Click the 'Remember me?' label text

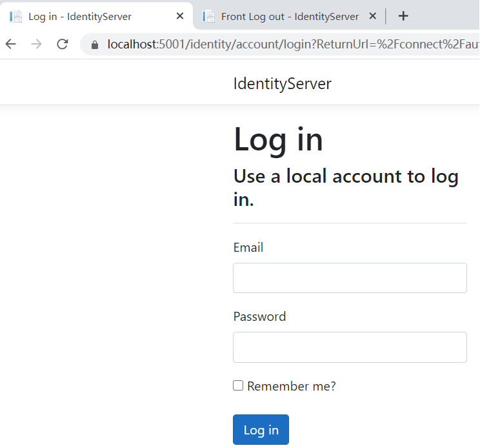coord(292,386)
